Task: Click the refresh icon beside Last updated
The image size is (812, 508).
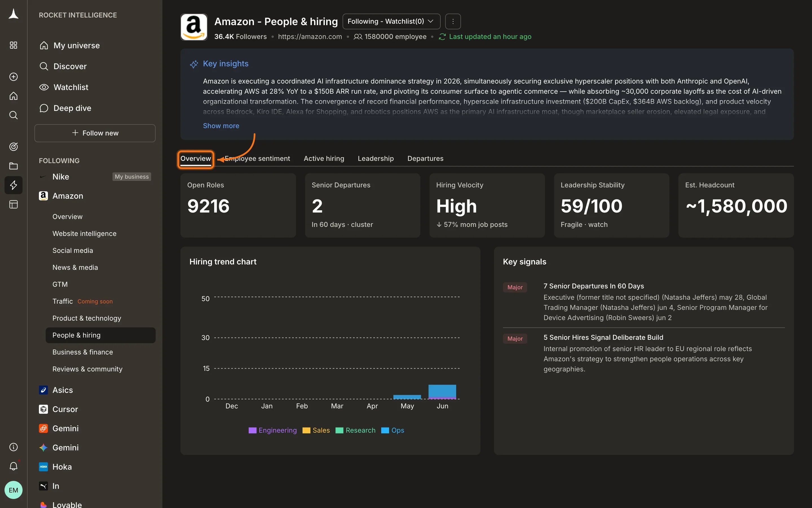Action: click(442, 37)
